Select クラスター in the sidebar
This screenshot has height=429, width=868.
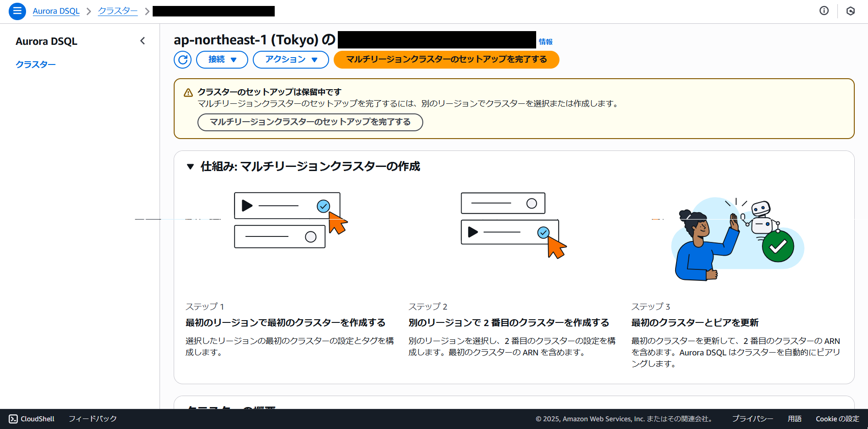[x=36, y=64]
